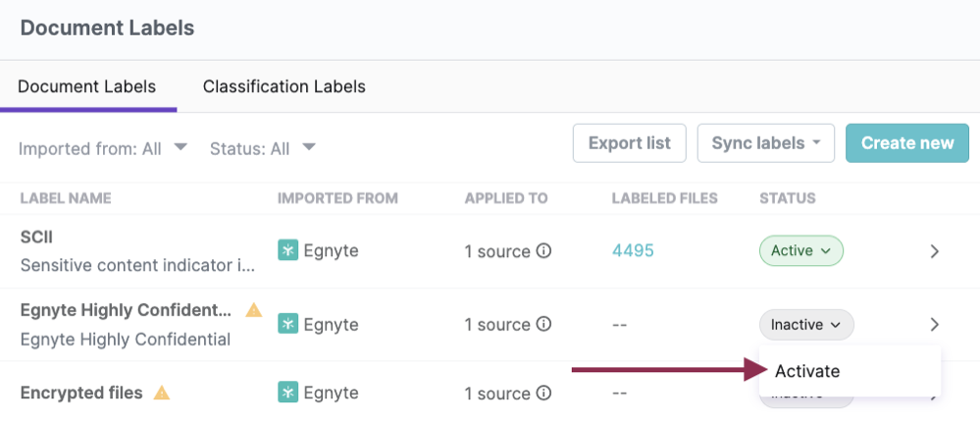
Task: Select Activate from the status menu
Action: [x=807, y=371]
